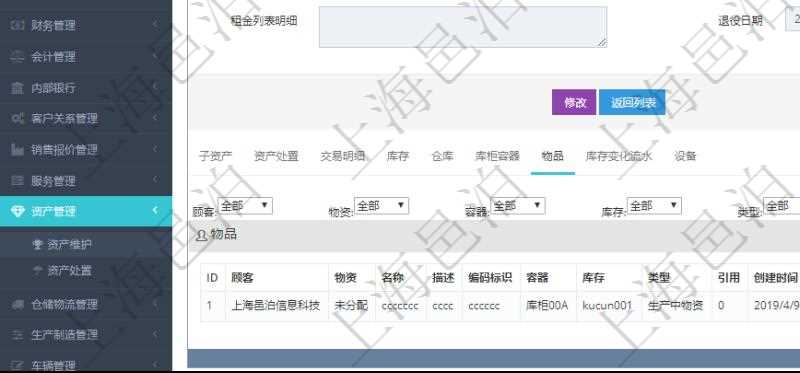Click the 销售报价管理 chart icon
800x373 pixels.
click(x=17, y=150)
